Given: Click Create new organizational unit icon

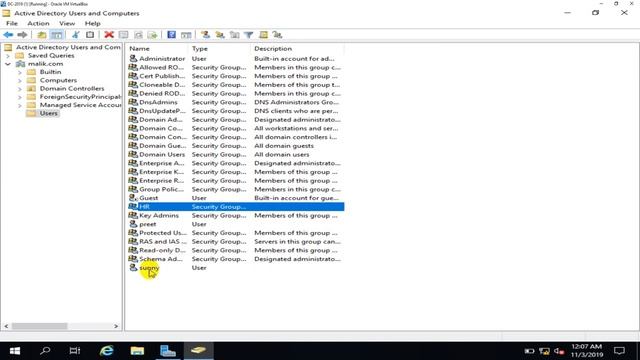Looking at the screenshot, I should [x=234, y=35].
